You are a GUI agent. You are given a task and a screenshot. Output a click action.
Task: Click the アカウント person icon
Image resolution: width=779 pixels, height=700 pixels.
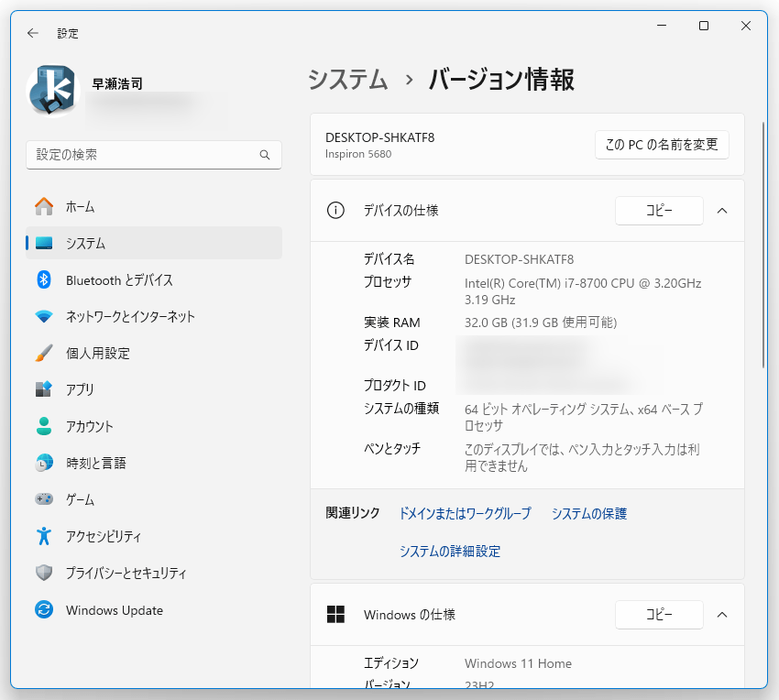point(44,426)
